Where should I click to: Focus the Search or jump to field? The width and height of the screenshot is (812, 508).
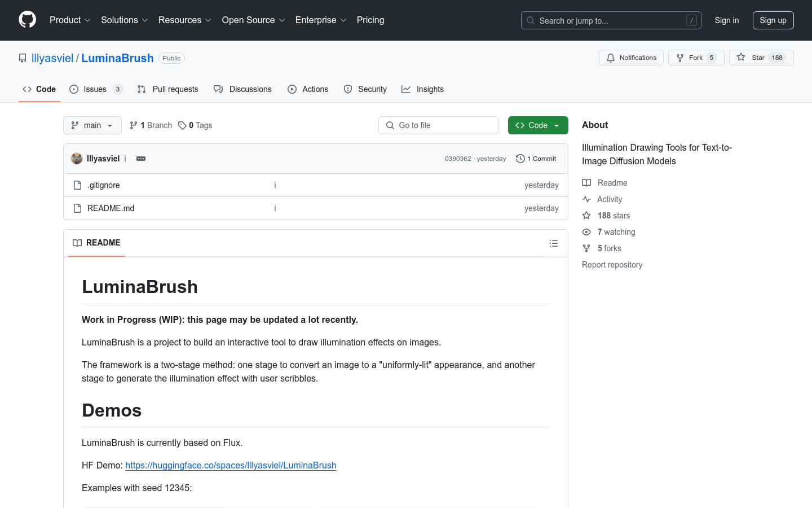coord(611,20)
